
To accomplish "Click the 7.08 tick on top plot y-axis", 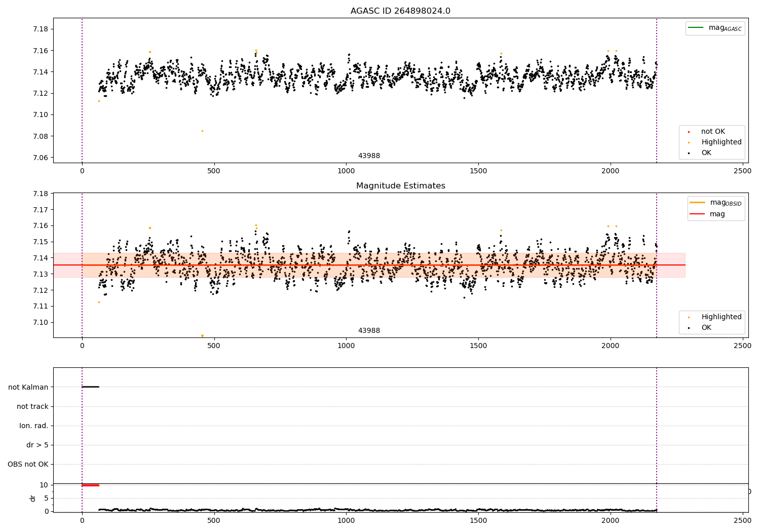I will point(40,136).
